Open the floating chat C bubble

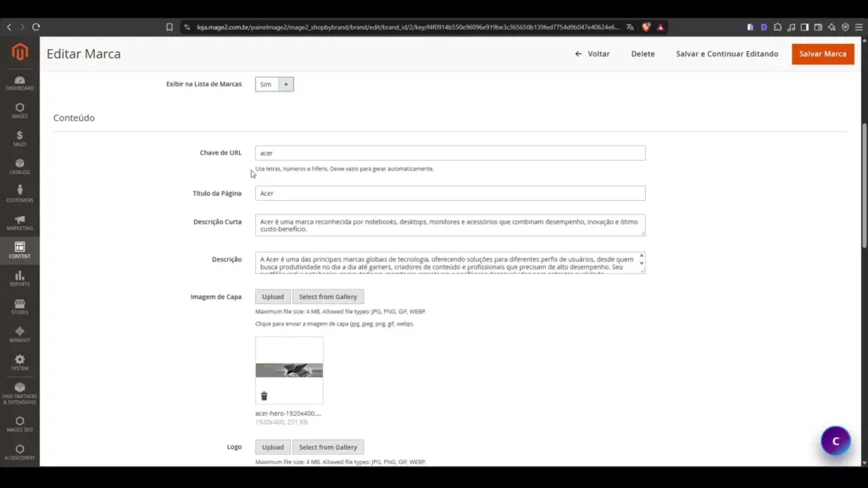click(x=835, y=441)
